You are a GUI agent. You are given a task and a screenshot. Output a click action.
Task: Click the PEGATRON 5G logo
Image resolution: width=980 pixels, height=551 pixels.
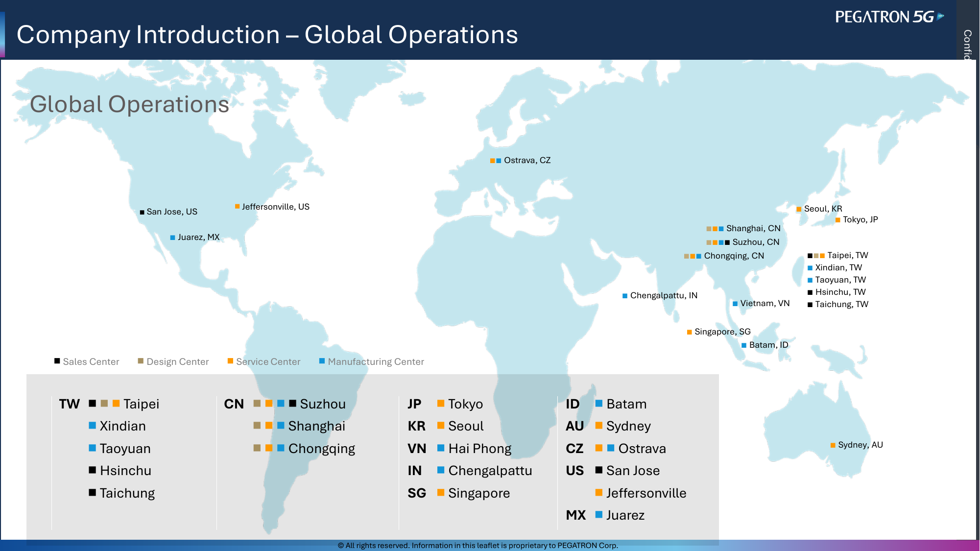click(889, 17)
